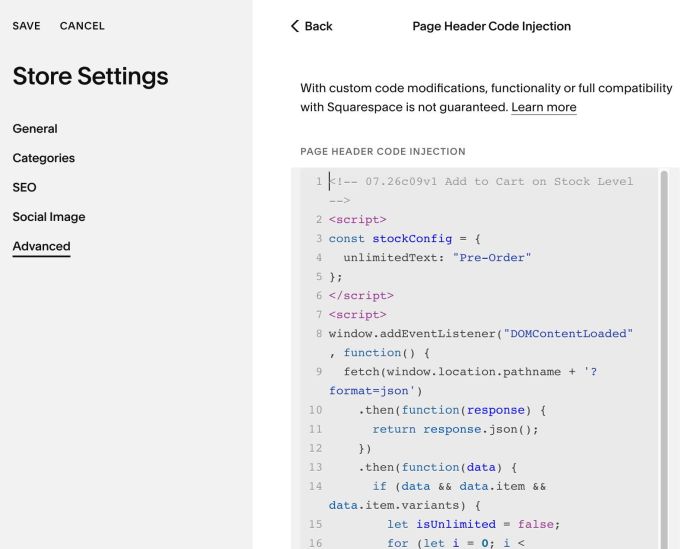Screen dimensions: 700x549
Task: Open the General settings section
Action: pos(35,129)
